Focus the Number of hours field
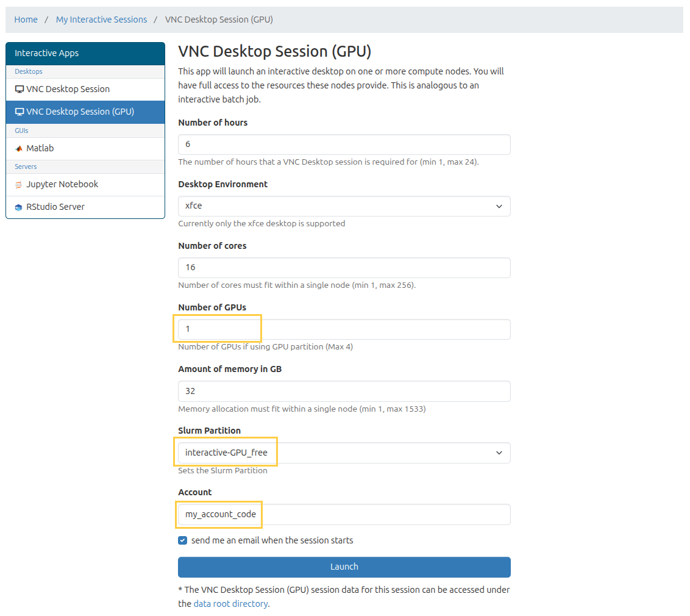Image resolution: width=690 pixels, height=616 pixels. pos(344,145)
